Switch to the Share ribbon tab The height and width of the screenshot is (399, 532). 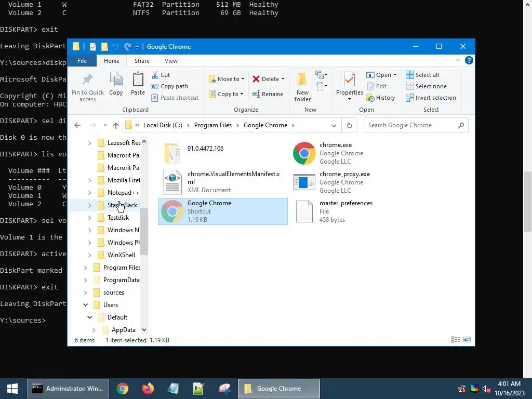point(142,61)
